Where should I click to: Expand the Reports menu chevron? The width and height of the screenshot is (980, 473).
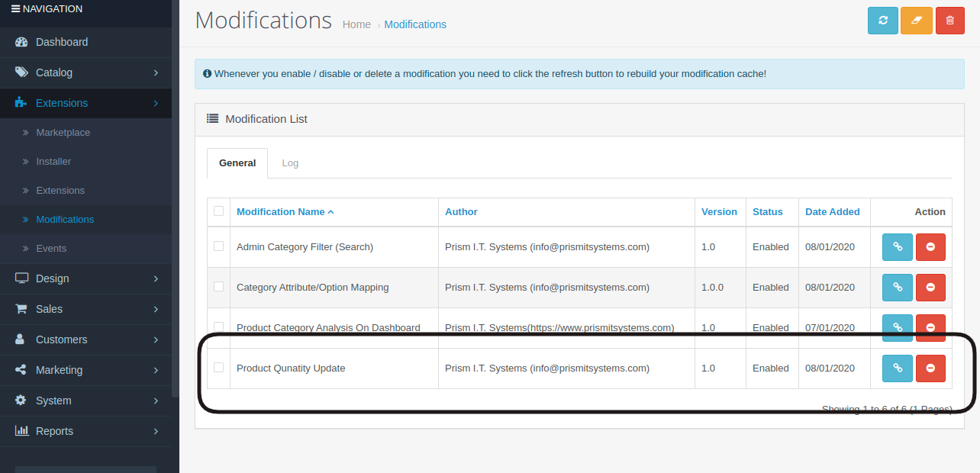pyautogui.click(x=156, y=431)
